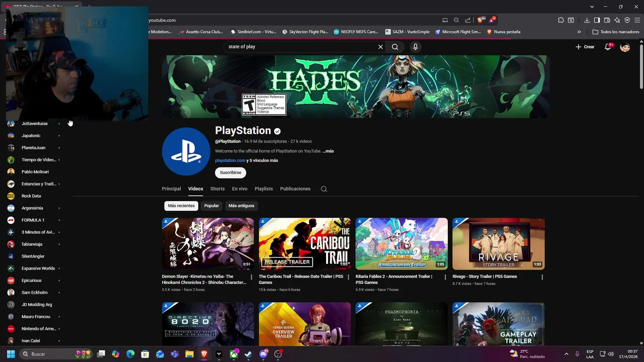Select the Más recientes filter chip

(x=181, y=206)
